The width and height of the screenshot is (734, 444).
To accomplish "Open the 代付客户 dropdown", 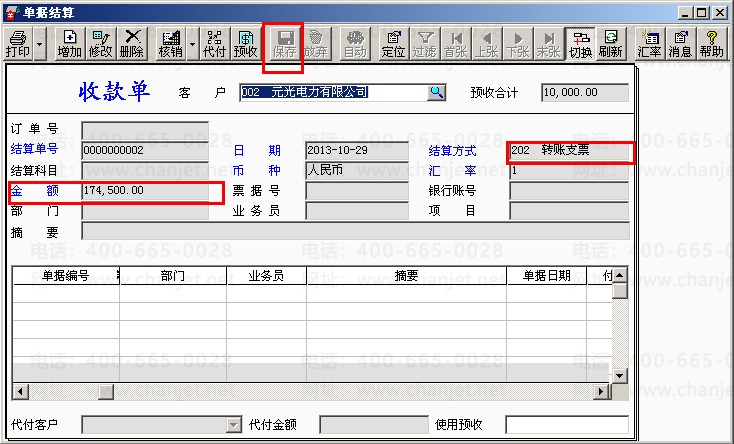I will coord(233,425).
